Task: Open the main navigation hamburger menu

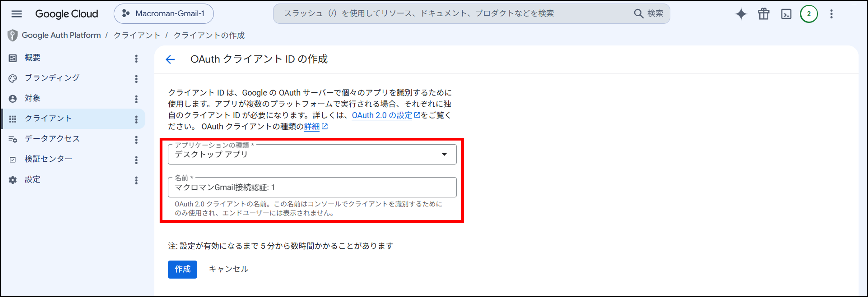Action: tap(17, 14)
